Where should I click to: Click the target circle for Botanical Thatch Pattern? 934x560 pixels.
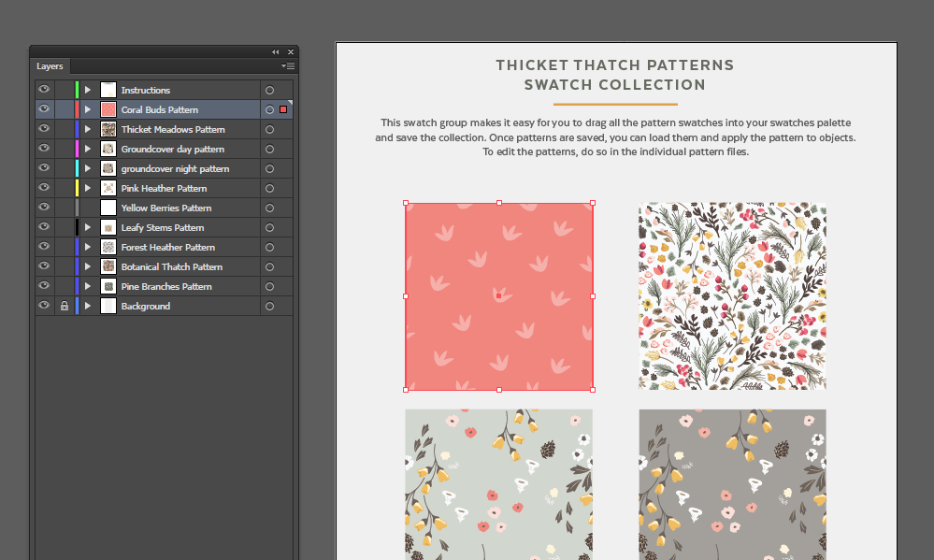click(x=268, y=266)
